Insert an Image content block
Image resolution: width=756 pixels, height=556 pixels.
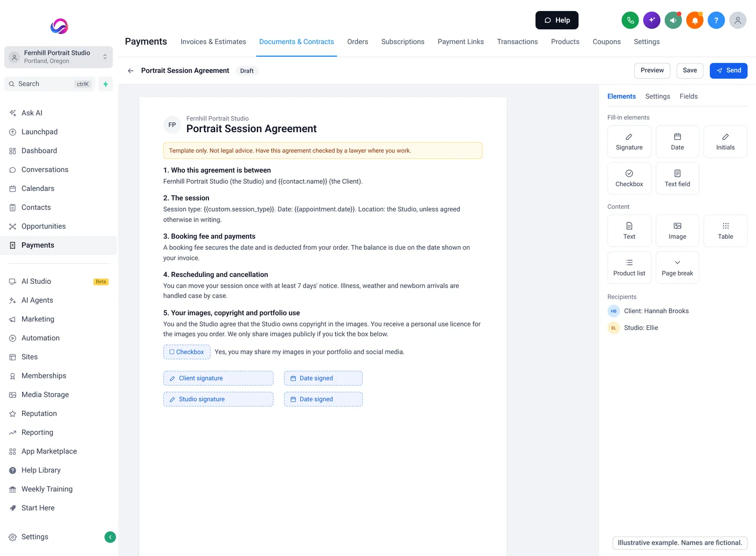(677, 231)
